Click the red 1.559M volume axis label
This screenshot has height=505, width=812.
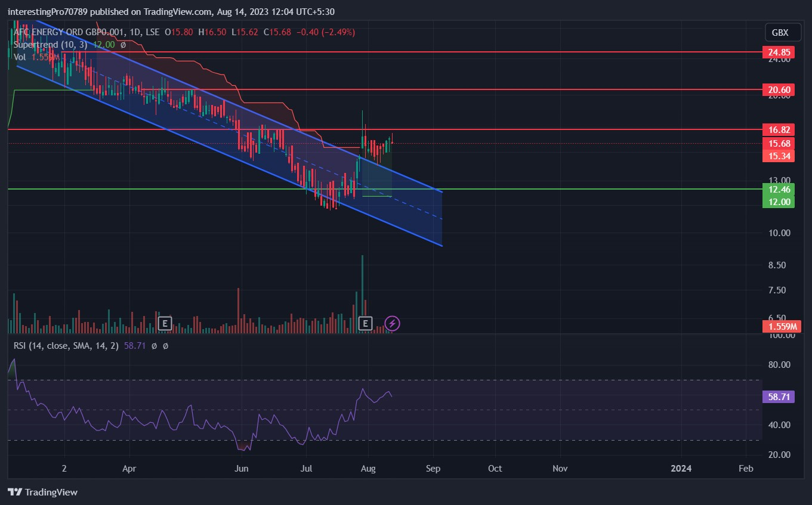point(782,327)
